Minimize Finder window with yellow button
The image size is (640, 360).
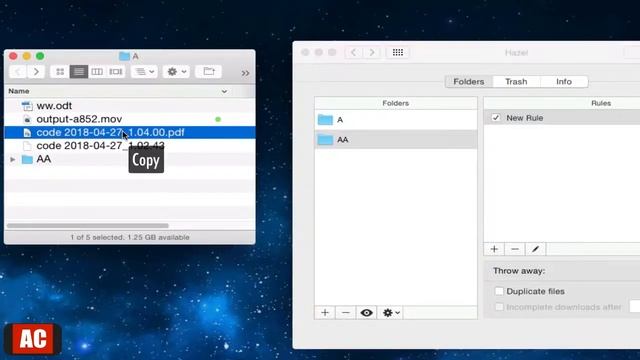click(27, 56)
